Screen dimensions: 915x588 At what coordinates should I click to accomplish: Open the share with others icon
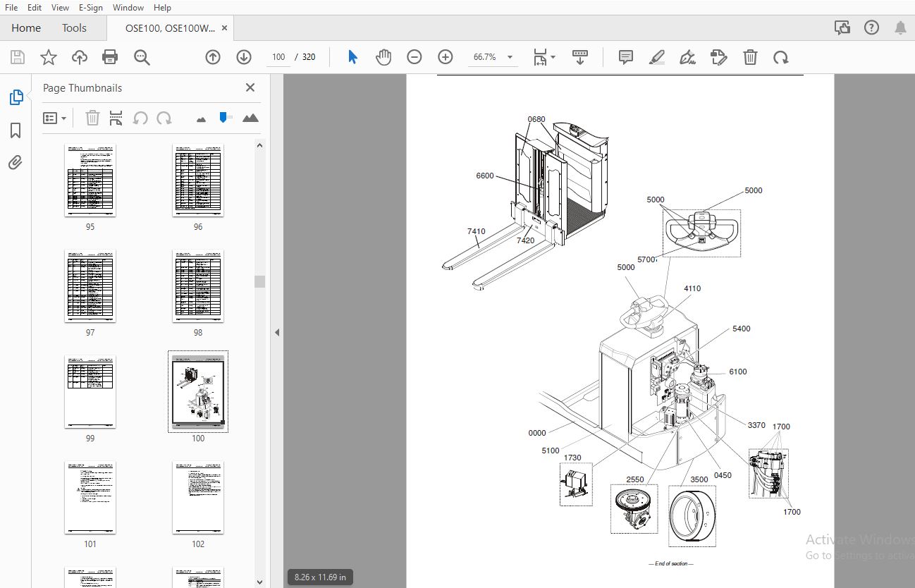point(842,27)
